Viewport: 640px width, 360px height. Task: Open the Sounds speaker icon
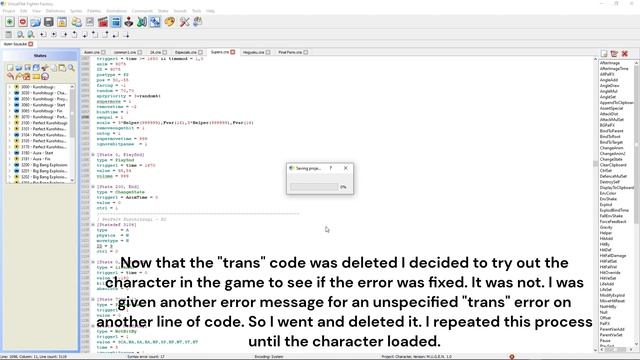pos(142,22)
